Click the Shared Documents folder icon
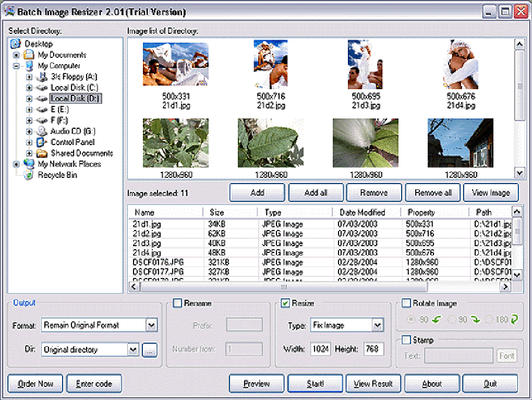Screen dimensions: 532x400 click(x=42, y=153)
